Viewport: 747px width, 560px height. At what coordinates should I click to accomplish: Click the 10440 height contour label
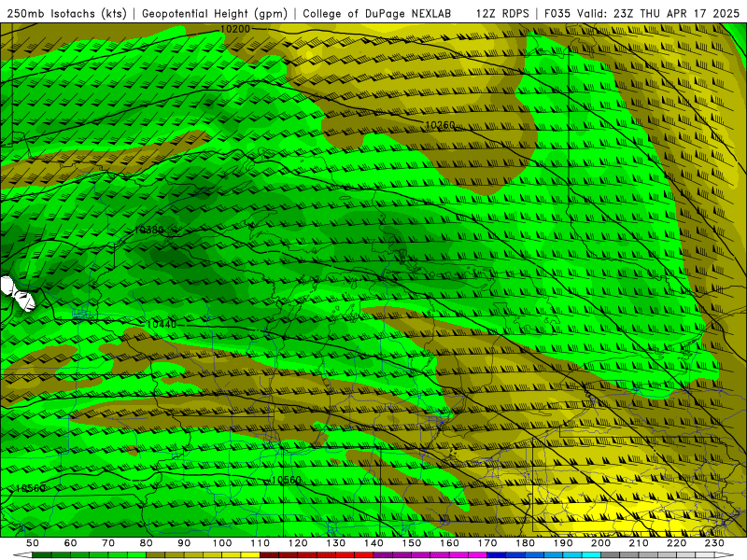coord(162,324)
